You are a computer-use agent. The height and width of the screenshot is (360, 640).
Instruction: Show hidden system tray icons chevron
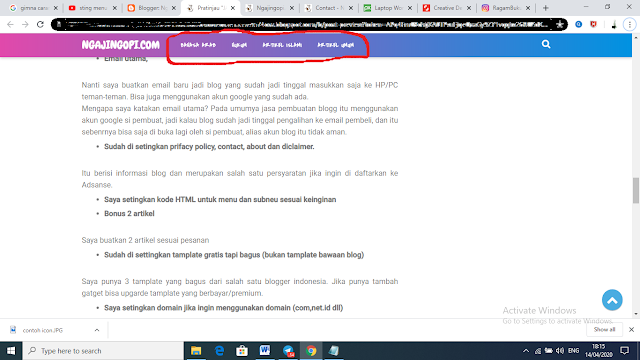pos(526,351)
